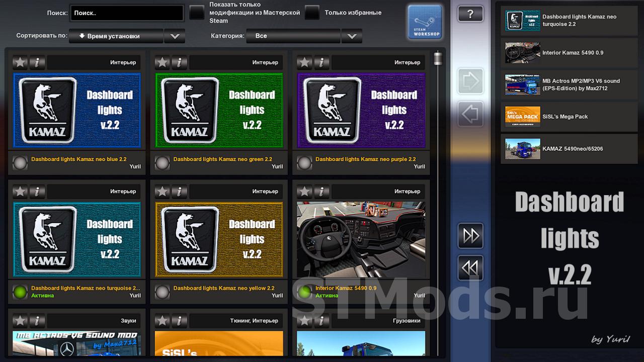The image size is (644, 362).
Task: Click title Dashboard lights Kamaz neo purple 2.2
Action: (366, 159)
